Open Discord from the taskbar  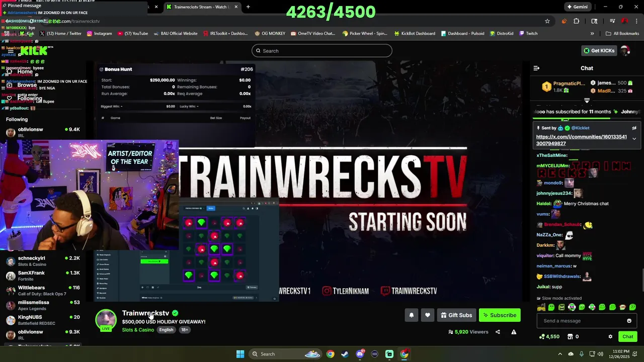360,354
